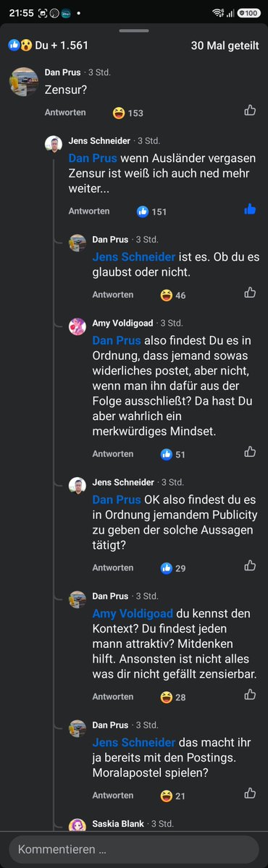Screen dimensions: 268x868
Task: Like Dan Prus's "Mitdenken hilft" comment
Action: [250, 694]
